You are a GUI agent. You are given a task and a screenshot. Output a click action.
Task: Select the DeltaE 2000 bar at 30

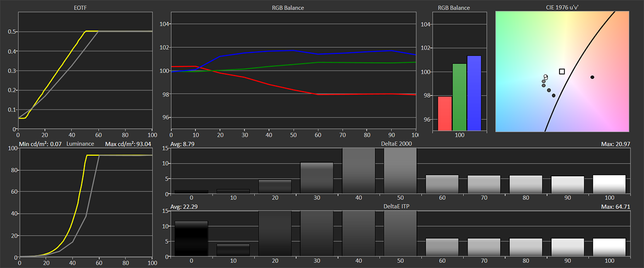pos(316,178)
